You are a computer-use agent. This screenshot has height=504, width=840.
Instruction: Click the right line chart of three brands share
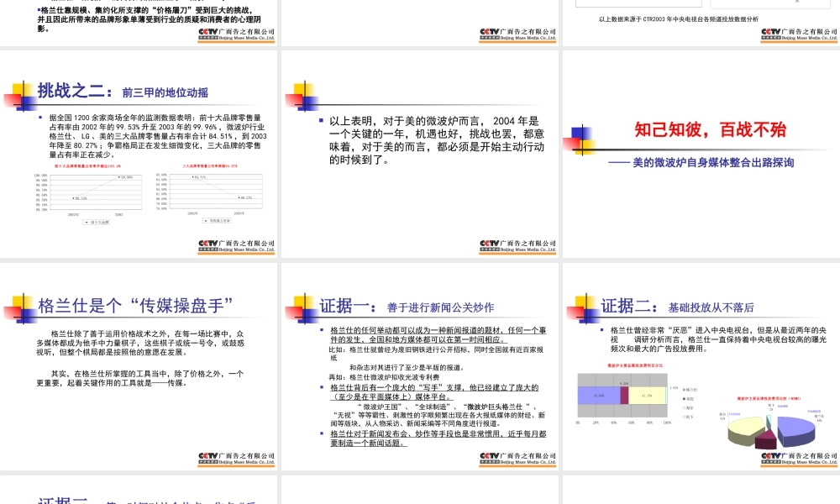click(x=209, y=194)
